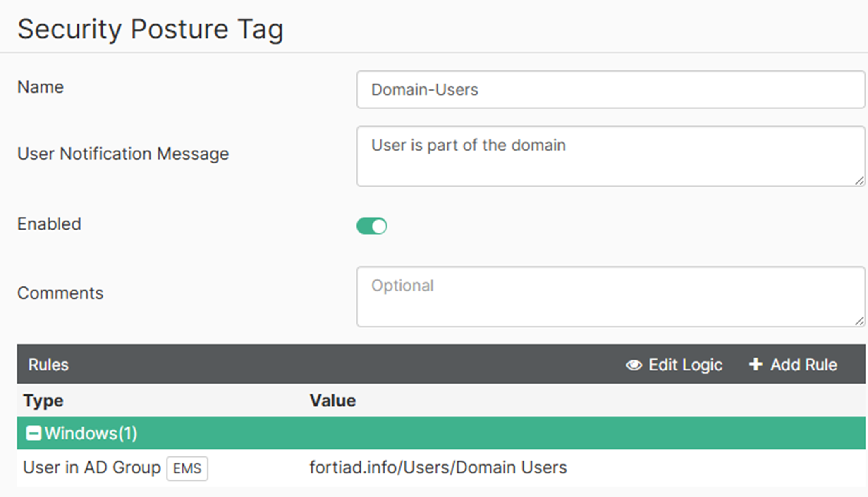Click the Enabled field label

tap(49, 224)
